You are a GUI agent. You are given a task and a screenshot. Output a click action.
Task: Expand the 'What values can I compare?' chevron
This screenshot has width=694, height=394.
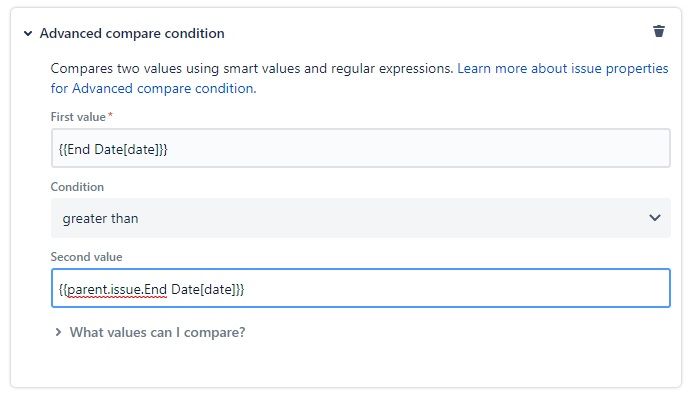point(58,332)
